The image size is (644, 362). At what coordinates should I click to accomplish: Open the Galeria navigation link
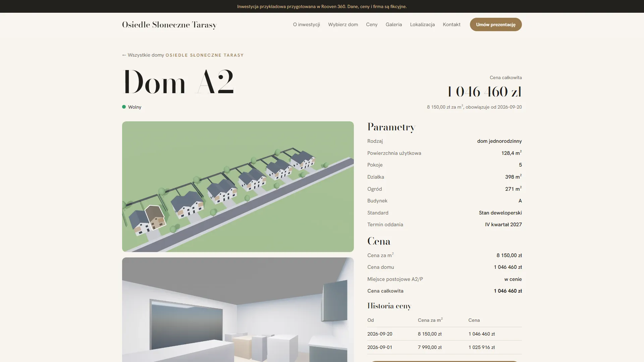pyautogui.click(x=393, y=24)
